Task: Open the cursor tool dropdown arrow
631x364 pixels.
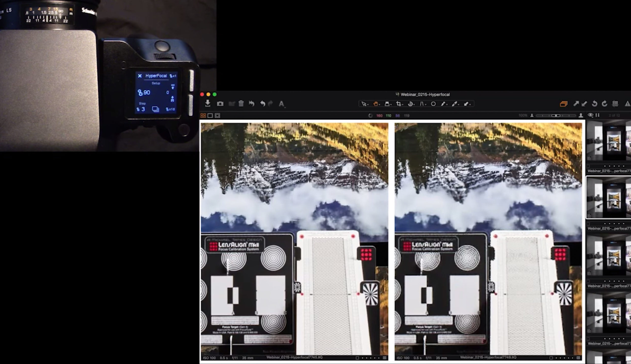Action: [368, 104]
